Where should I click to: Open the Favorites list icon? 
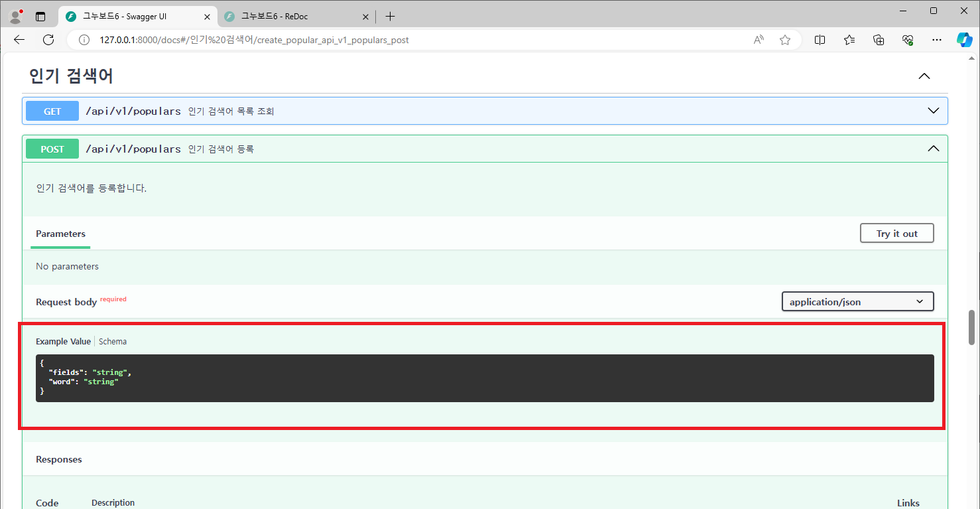pos(849,40)
